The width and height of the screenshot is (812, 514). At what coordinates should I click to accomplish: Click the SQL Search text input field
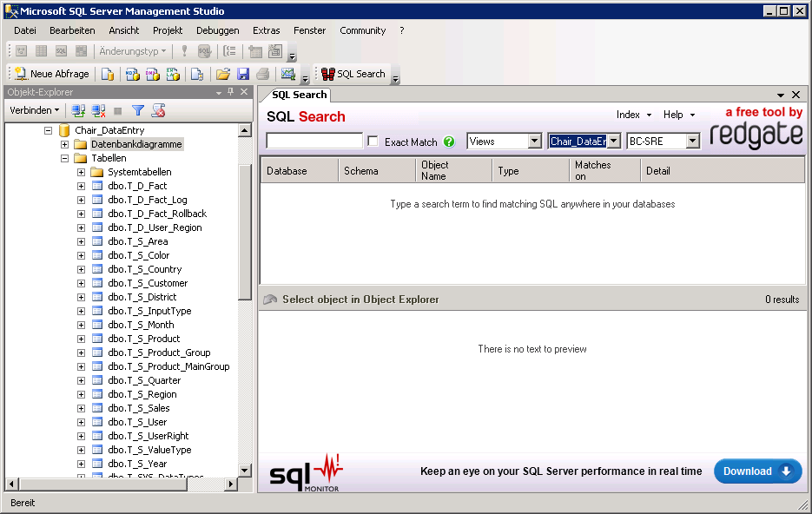pyautogui.click(x=314, y=141)
